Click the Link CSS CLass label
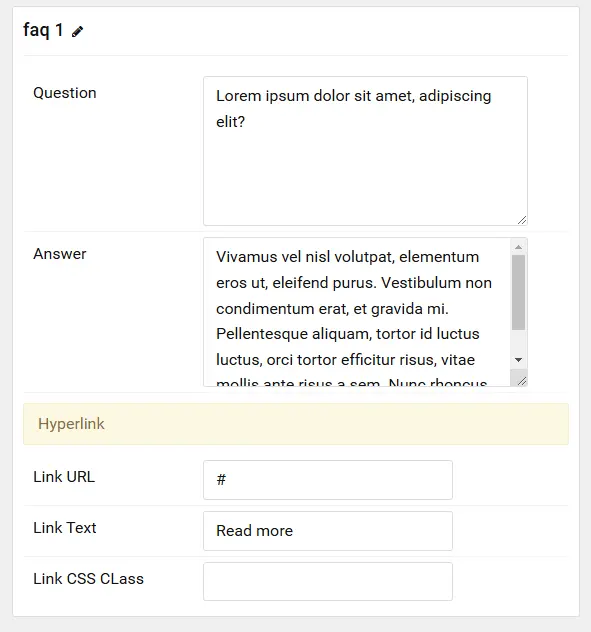591x632 pixels. pyautogui.click(x=88, y=579)
